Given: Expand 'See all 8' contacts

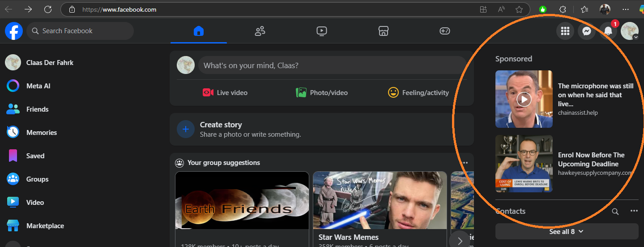Looking at the screenshot, I should tap(567, 231).
